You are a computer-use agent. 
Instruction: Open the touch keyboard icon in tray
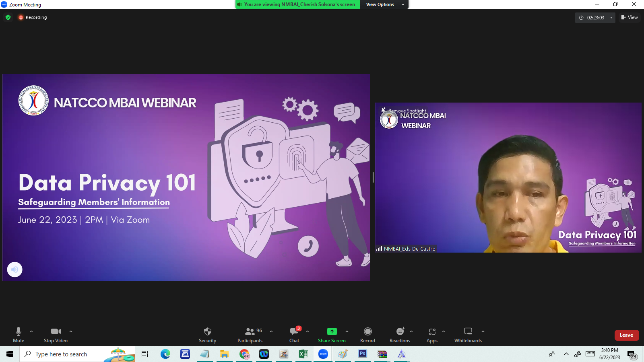point(590,354)
